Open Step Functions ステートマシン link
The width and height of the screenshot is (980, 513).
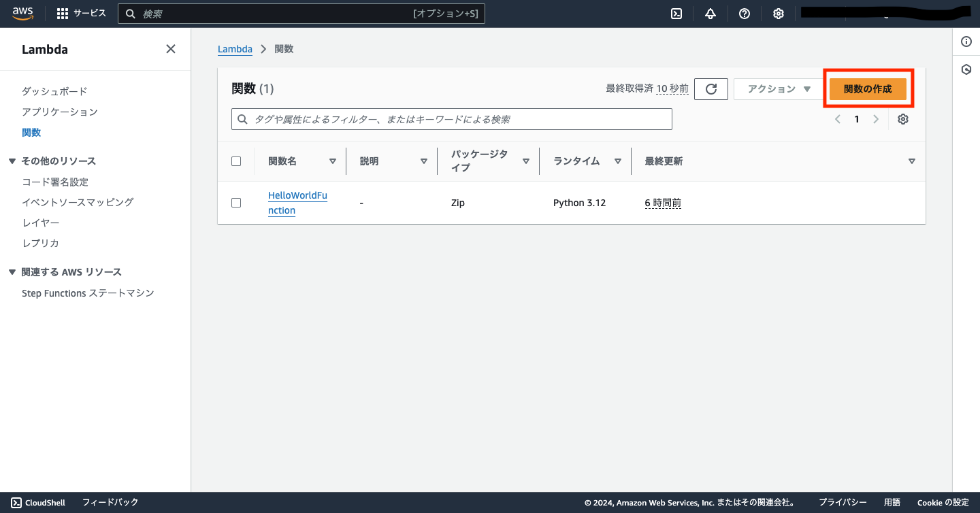click(x=88, y=293)
